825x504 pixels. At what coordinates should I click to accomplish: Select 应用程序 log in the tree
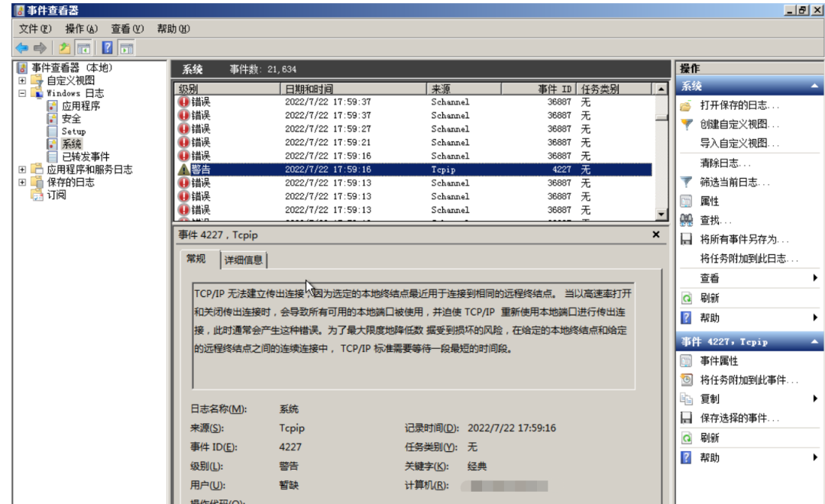[x=80, y=105]
